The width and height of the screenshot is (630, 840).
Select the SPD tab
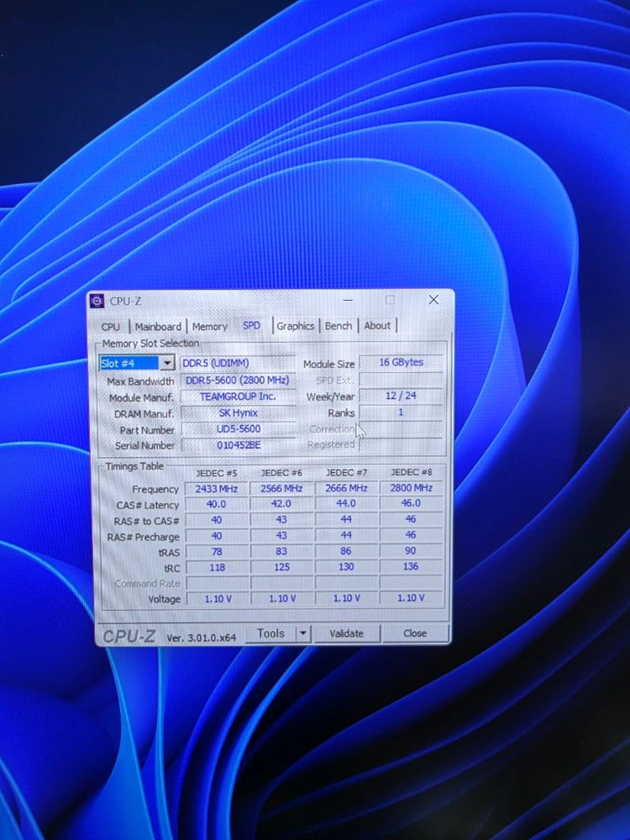coord(251,325)
